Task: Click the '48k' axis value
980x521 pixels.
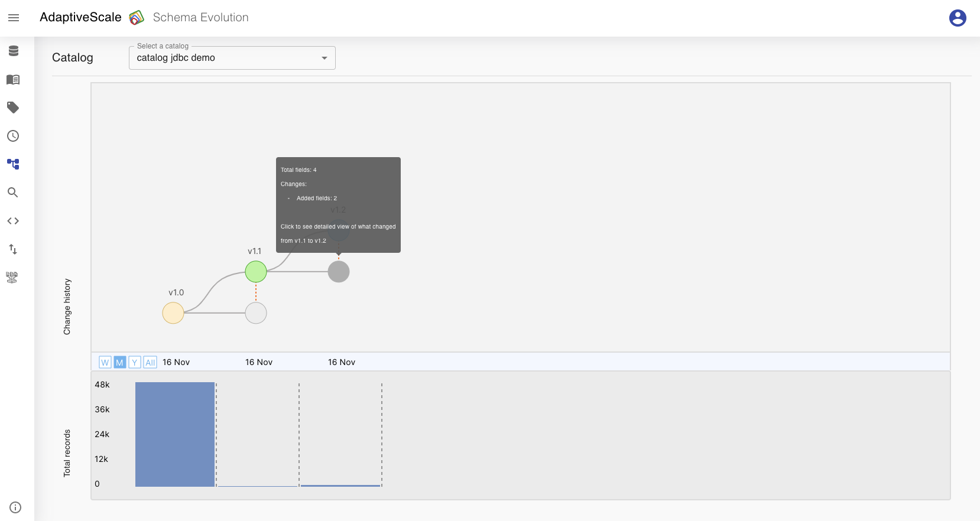Action: click(102, 385)
